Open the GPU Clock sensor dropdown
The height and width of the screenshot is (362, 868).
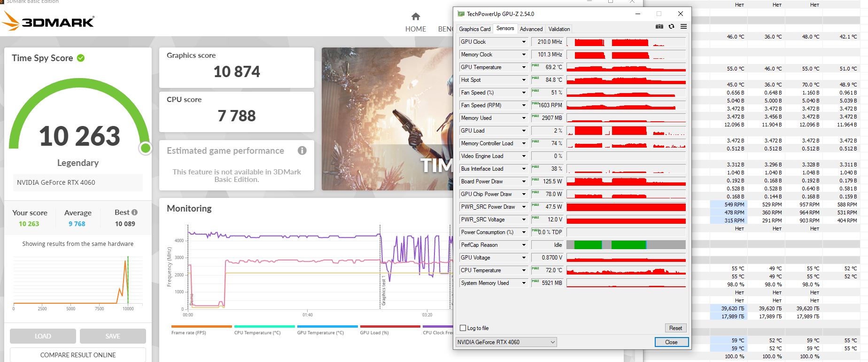(524, 42)
